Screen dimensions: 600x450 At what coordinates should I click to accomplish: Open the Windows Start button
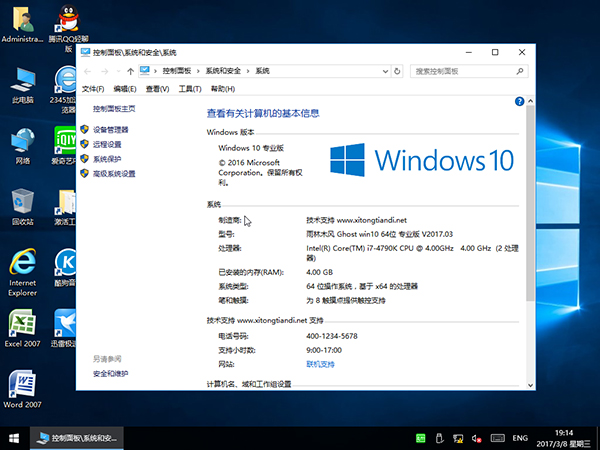tap(14, 438)
